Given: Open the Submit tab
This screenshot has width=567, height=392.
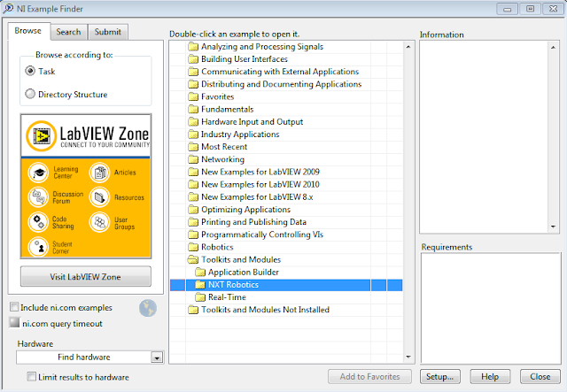Looking at the screenshot, I should tap(108, 32).
